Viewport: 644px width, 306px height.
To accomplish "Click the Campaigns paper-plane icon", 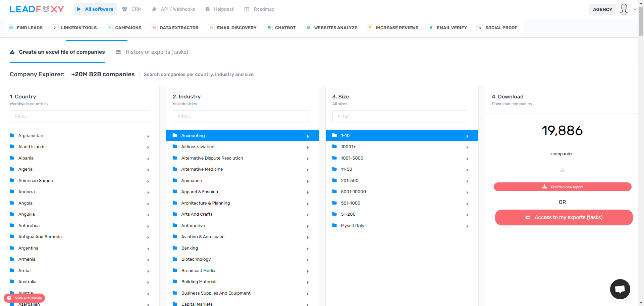I will tap(109, 28).
